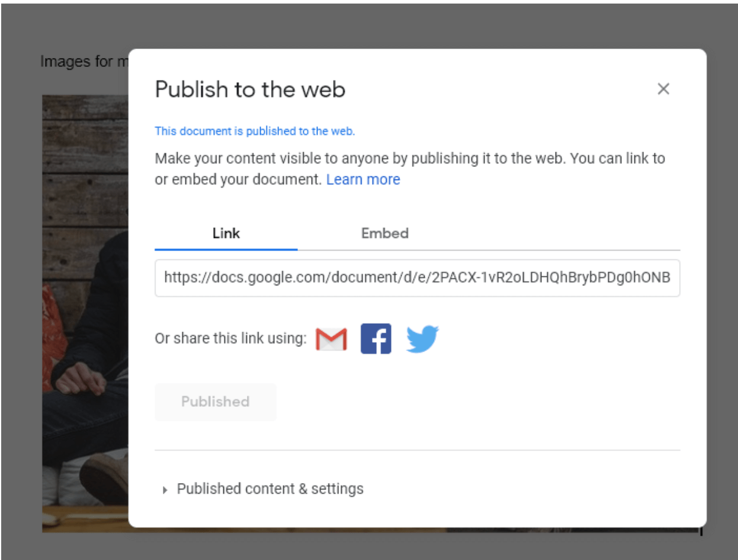This screenshot has height=560, width=738.
Task: Share the link via Gmail
Action: point(330,338)
